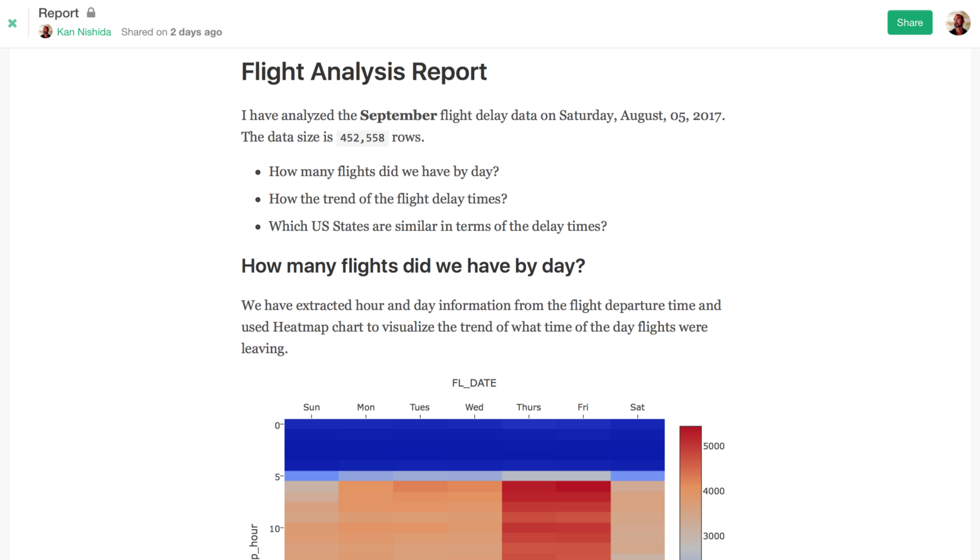Click the dark red Friday heatmap cell
This screenshot has width=980, height=560.
583,486
